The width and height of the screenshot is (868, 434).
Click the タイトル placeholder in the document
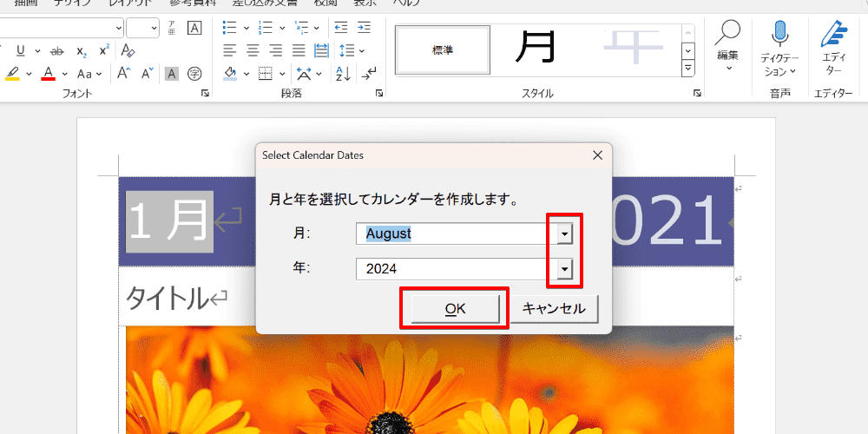[x=168, y=299]
